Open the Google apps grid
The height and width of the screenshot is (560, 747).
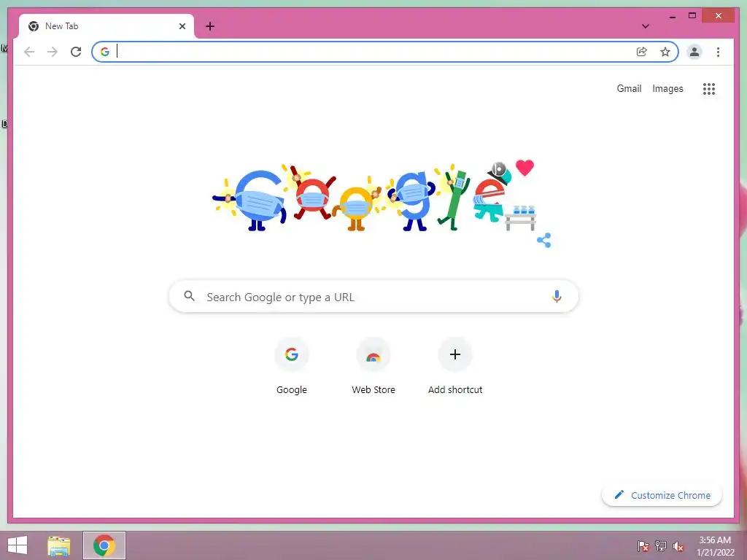(x=709, y=89)
